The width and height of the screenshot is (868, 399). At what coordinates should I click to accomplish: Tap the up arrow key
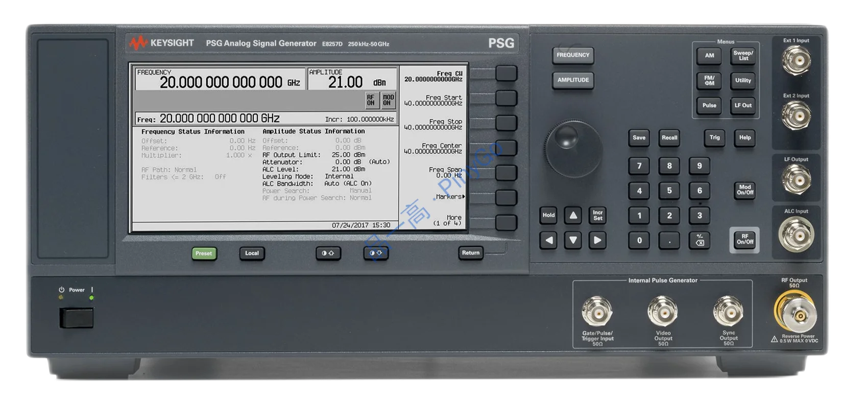[573, 216]
